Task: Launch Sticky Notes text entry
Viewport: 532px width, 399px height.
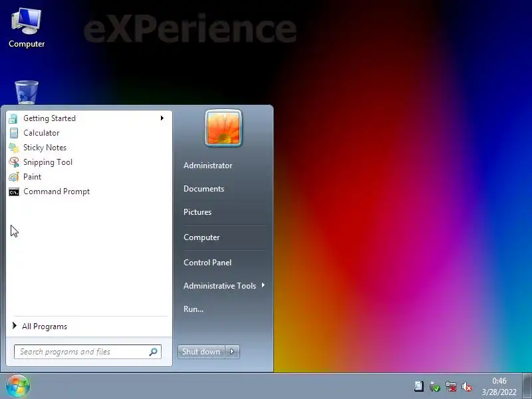Action: [45, 148]
